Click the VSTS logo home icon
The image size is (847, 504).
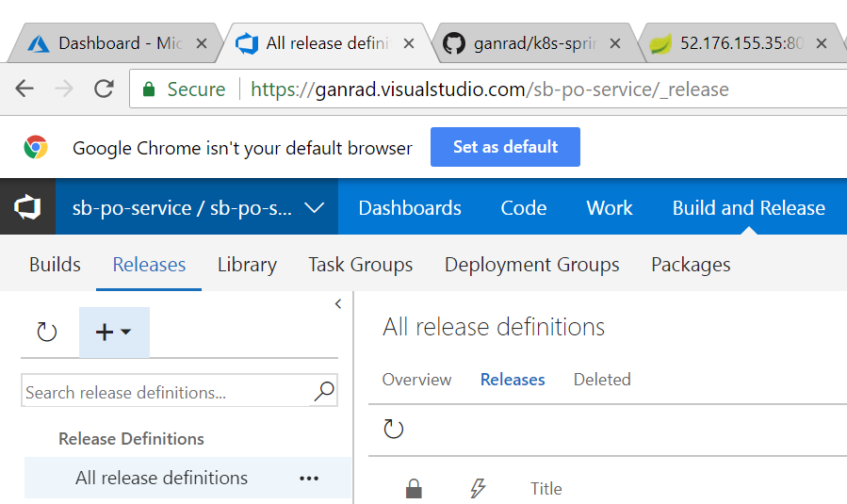pyautogui.click(x=27, y=207)
